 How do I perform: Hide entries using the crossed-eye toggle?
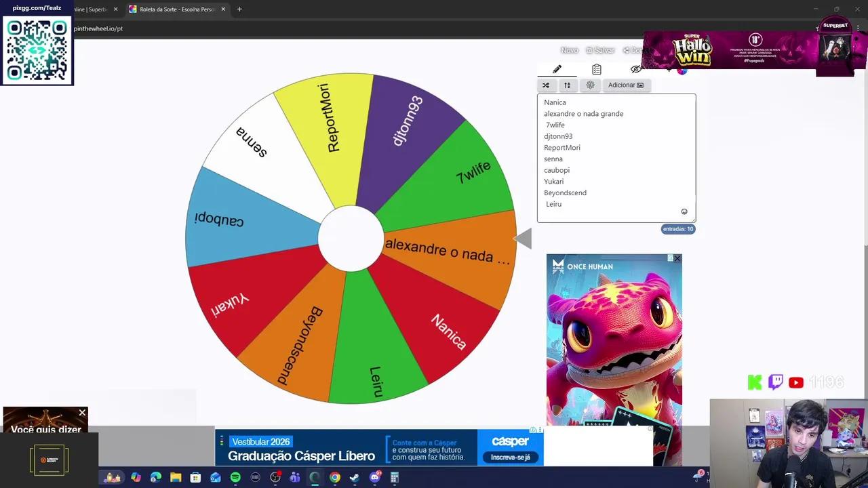click(635, 68)
